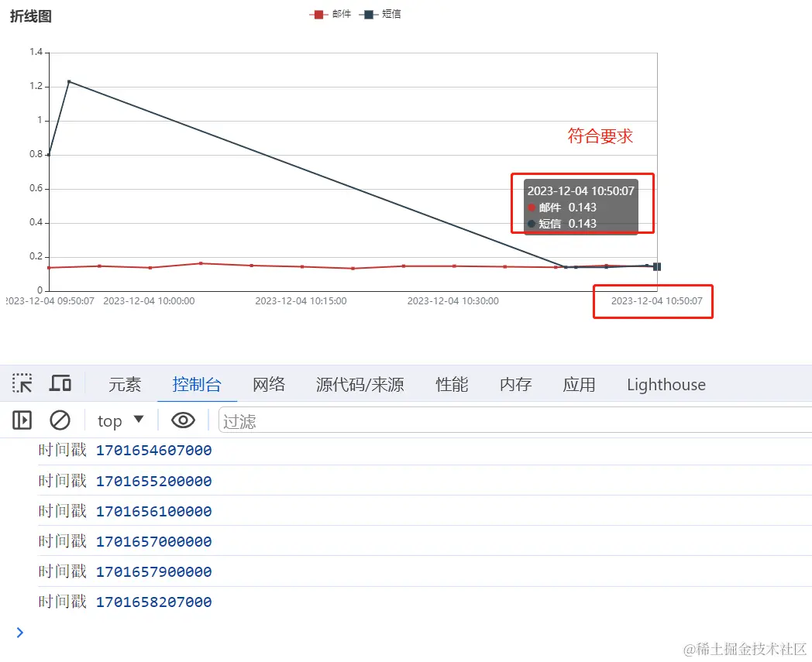Click the last 短信 square marker on chart
Viewport: 812px width, 662px height.
click(657, 266)
